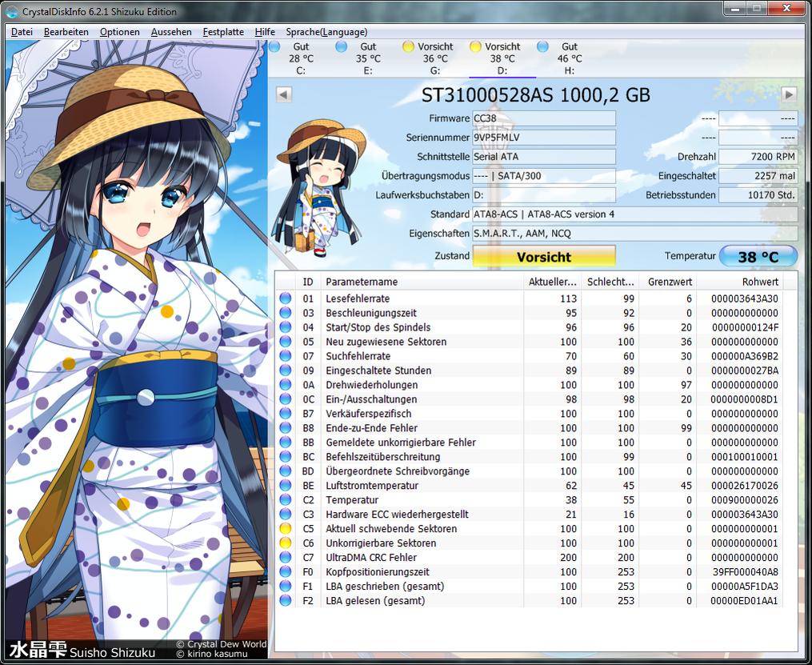812x665 pixels.
Task: Click the 38 °C temperature button
Action: [758, 256]
